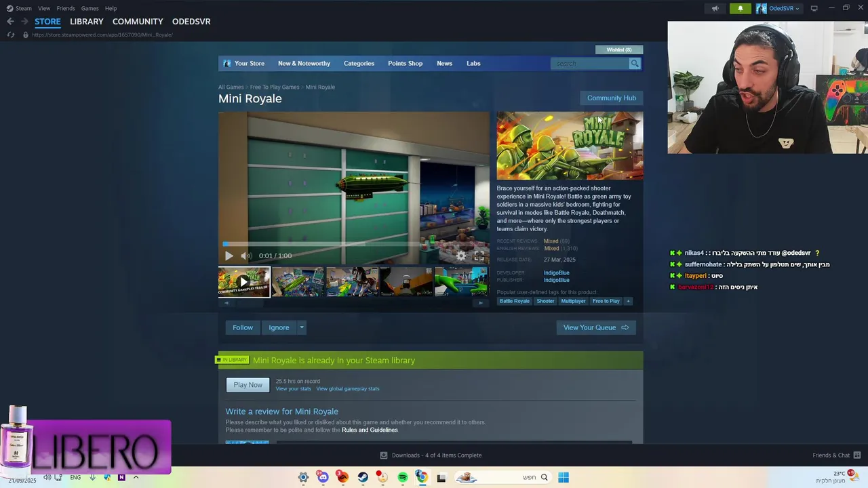
Task: View Your Queue
Action: (596, 327)
